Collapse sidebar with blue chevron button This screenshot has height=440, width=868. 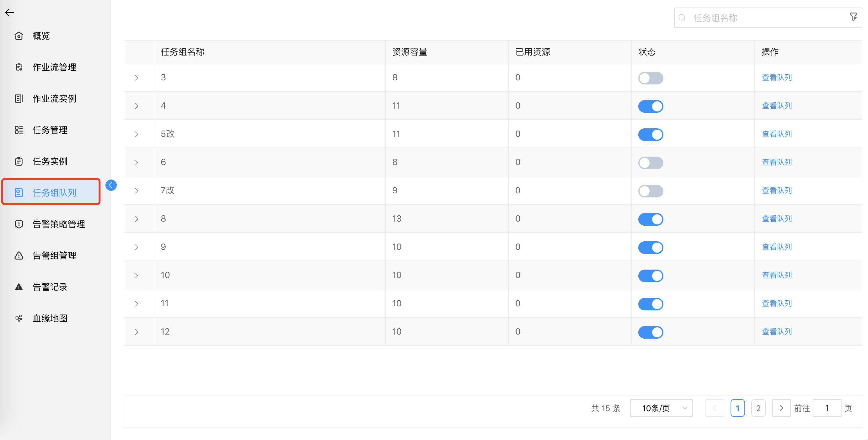tap(111, 185)
